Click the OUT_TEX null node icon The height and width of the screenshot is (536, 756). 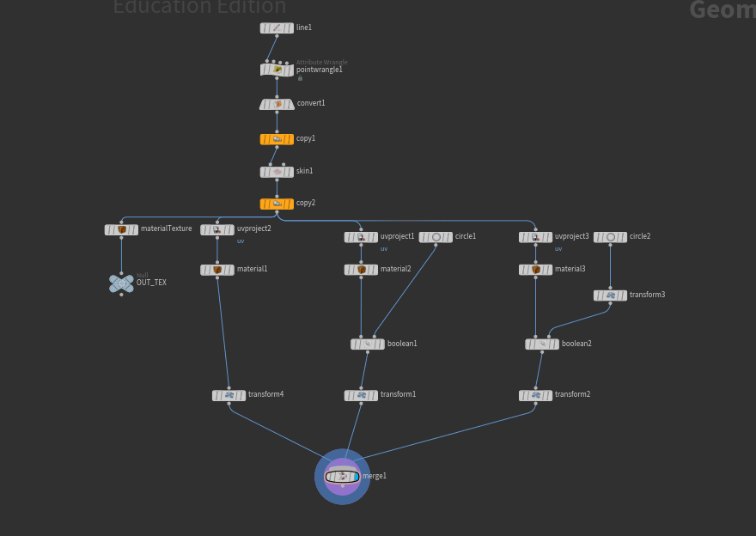coord(121,283)
